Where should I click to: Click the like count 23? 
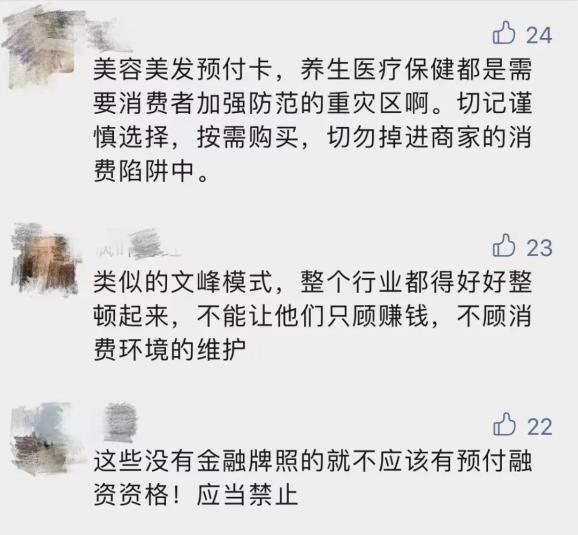point(539,248)
